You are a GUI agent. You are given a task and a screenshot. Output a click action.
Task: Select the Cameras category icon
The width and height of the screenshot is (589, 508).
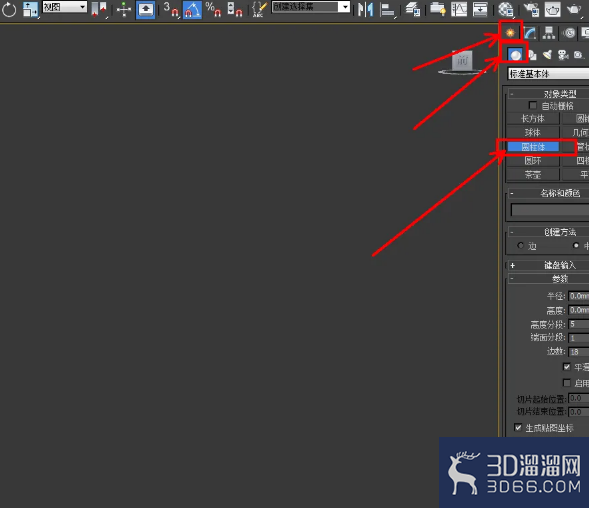563,55
